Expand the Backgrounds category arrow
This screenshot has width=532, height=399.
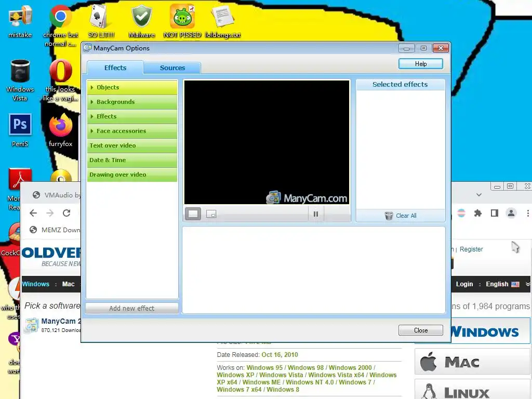tap(91, 102)
